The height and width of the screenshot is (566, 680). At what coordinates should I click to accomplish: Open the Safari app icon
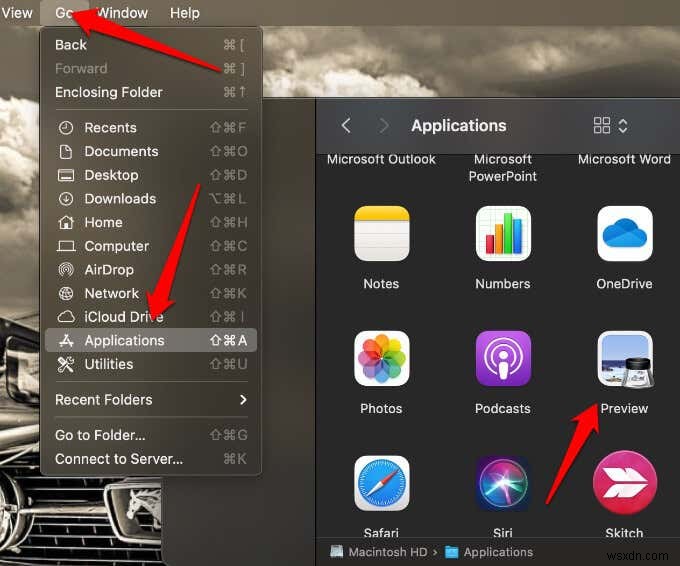[x=381, y=483]
